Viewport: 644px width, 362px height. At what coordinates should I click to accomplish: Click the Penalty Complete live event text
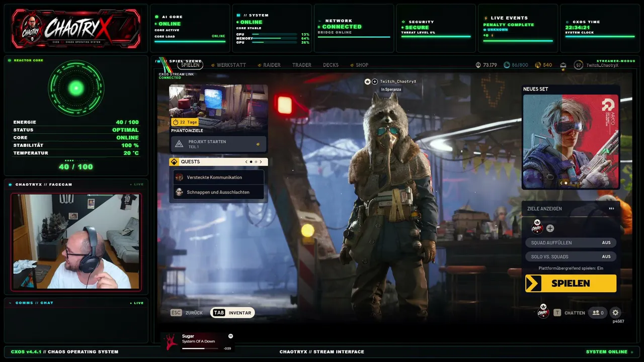509,25
